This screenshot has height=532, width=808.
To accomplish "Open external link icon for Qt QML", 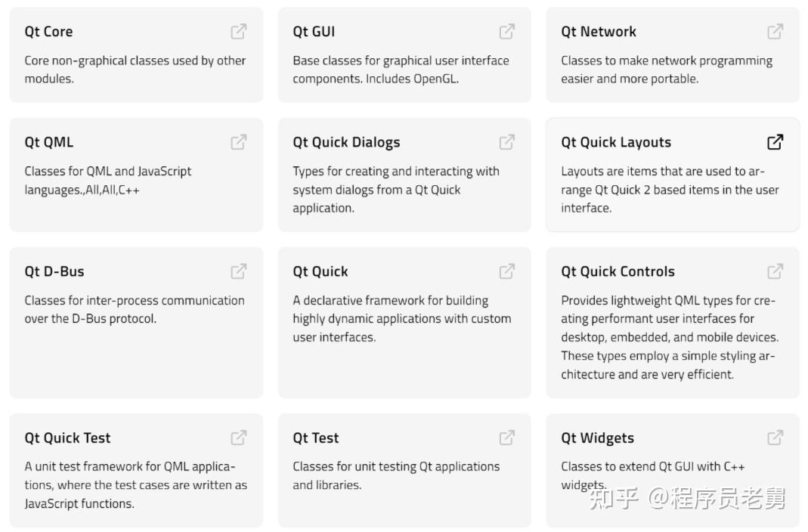I will pos(239,142).
